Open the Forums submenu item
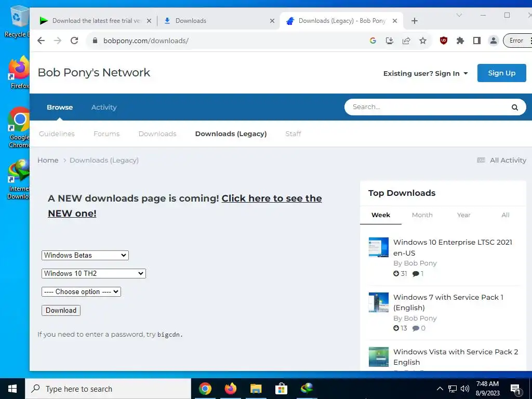This screenshot has width=532, height=399. pyautogui.click(x=107, y=134)
